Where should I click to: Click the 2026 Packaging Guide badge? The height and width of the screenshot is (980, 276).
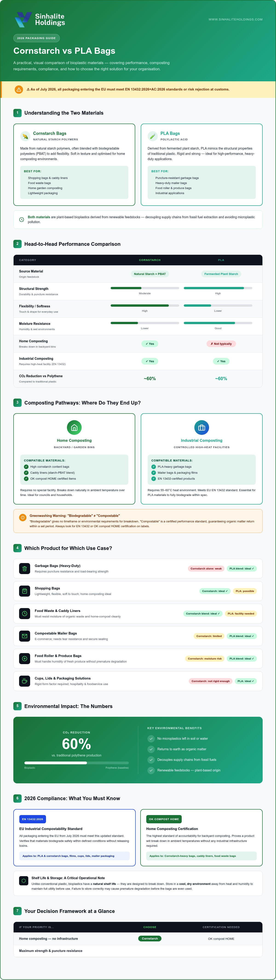click(x=37, y=38)
